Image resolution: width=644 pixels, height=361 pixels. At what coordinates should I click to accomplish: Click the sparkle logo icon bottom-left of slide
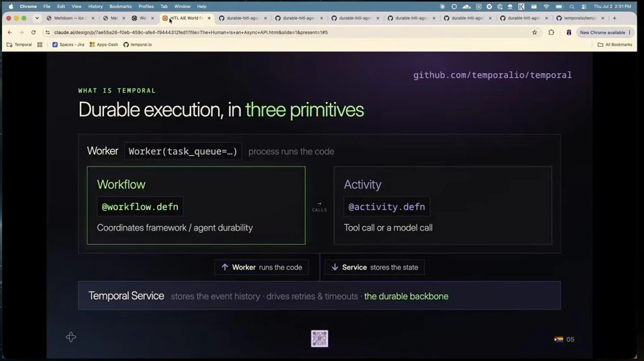pos(70,338)
